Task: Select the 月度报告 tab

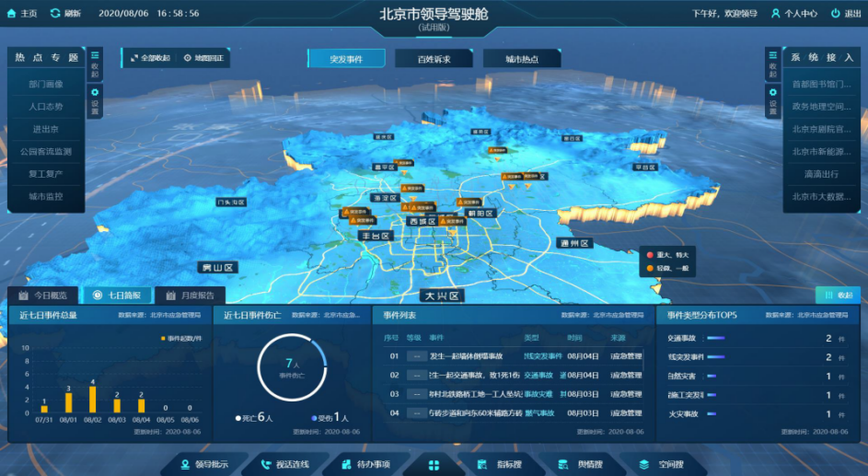Action: coord(191,296)
